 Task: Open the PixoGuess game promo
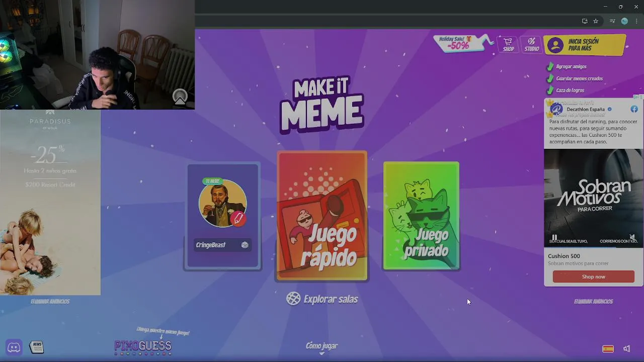click(x=143, y=347)
